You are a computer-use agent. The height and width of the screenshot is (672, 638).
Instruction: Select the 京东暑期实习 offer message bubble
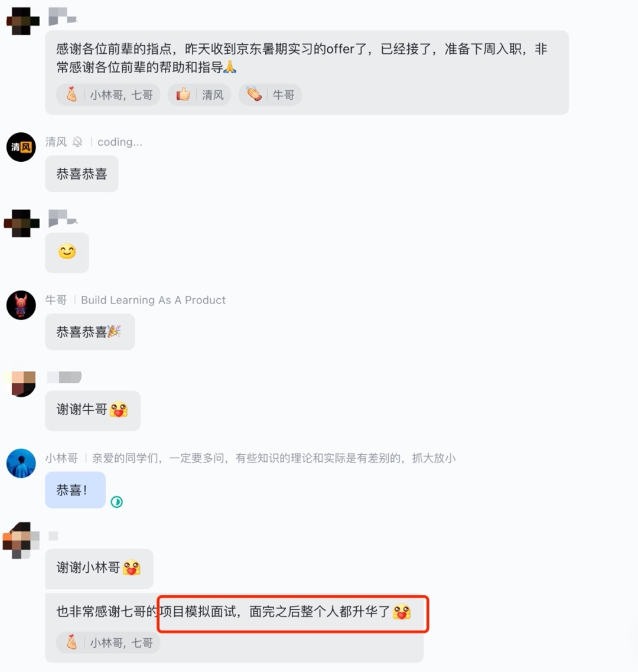pyautogui.click(x=307, y=73)
